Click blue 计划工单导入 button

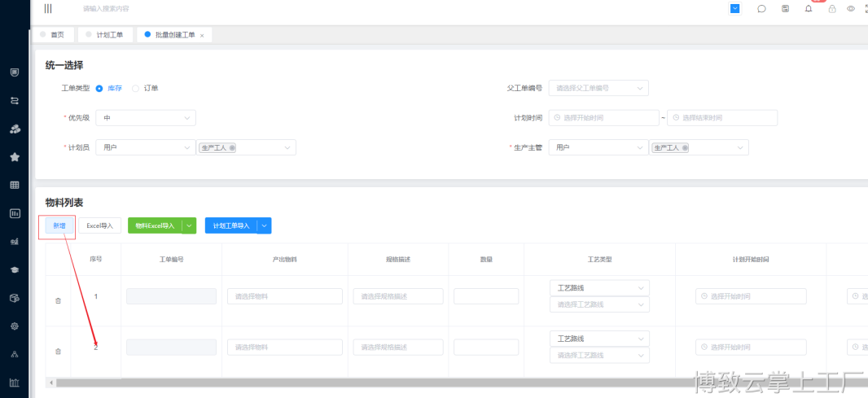[231, 225]
